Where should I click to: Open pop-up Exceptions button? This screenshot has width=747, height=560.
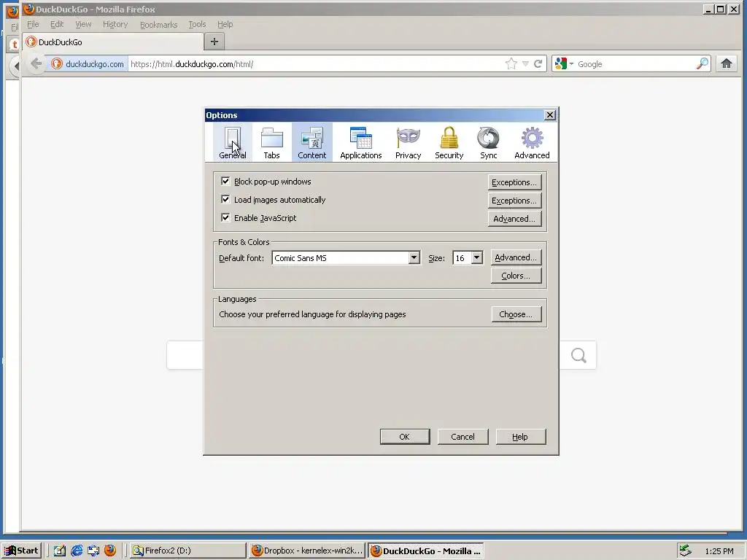(x=514, y=182)
